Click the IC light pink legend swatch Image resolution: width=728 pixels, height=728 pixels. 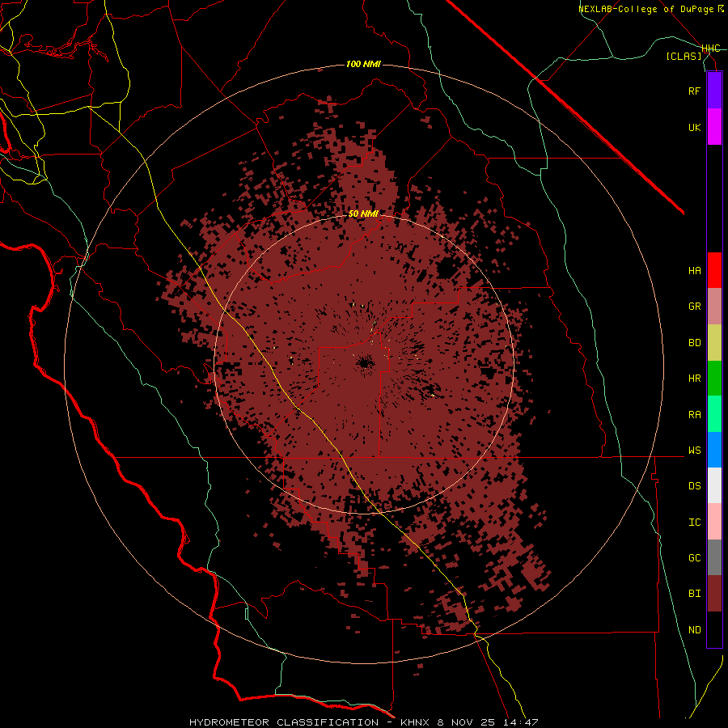714,522
